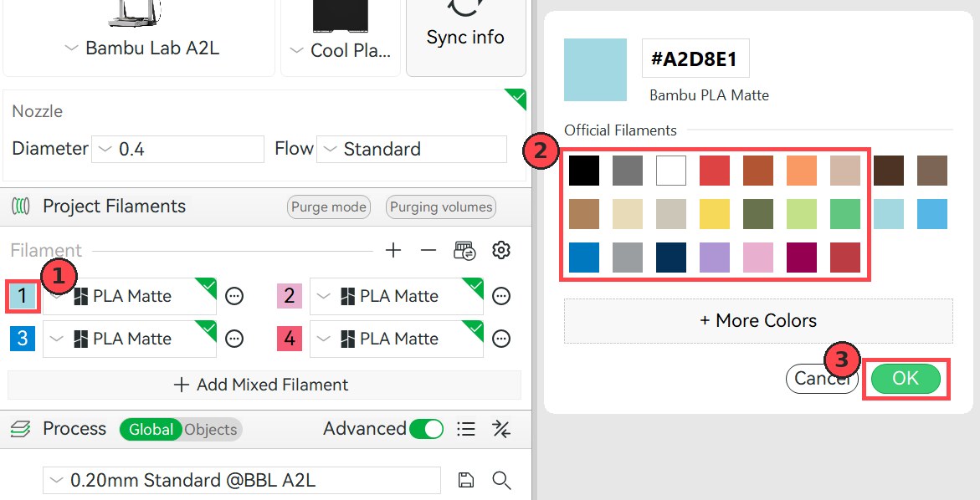This screenshot has height=500, width=980.
Task: Open Purging volumes
Action: [x=441, y=207]
